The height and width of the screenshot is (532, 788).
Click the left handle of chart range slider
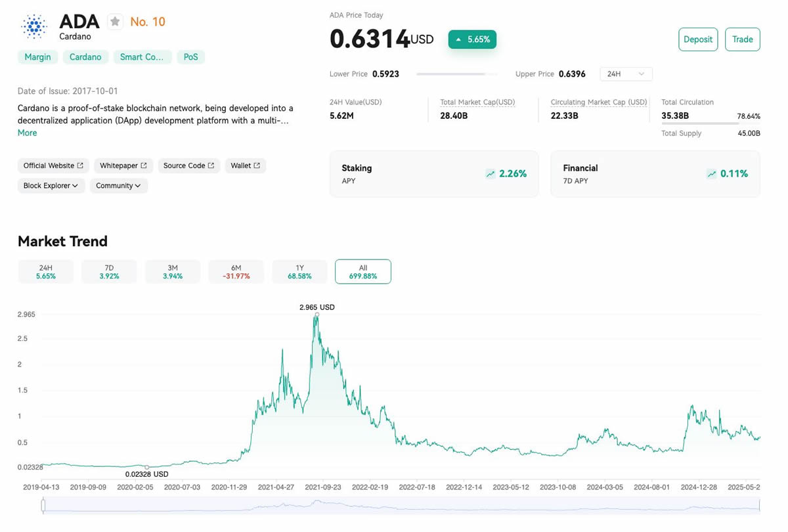[x=43, y=505]
